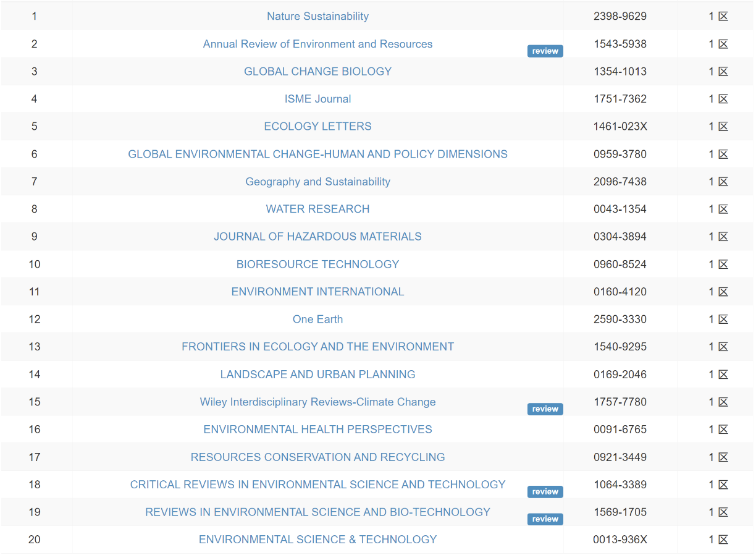Open the ENVIRONMENTAL SCIENCE & TECHNOLOGY journal link

click(317, 539)
